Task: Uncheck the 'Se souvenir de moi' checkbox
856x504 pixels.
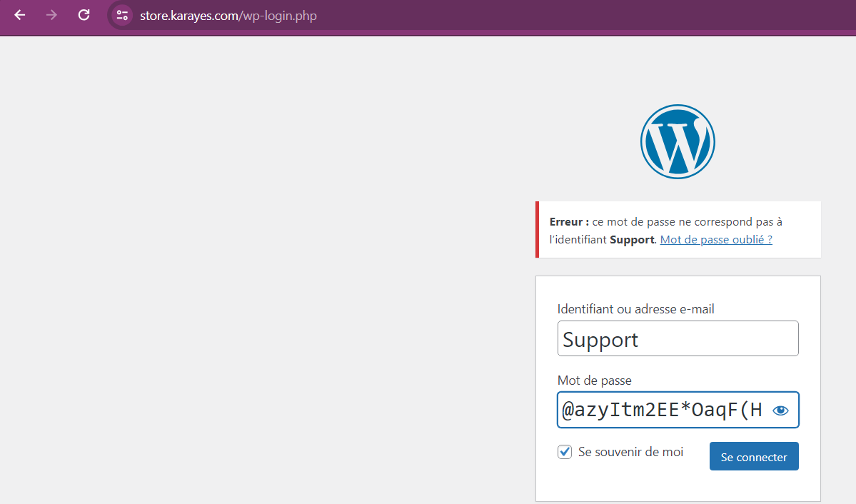Action: tap(565, 452)
